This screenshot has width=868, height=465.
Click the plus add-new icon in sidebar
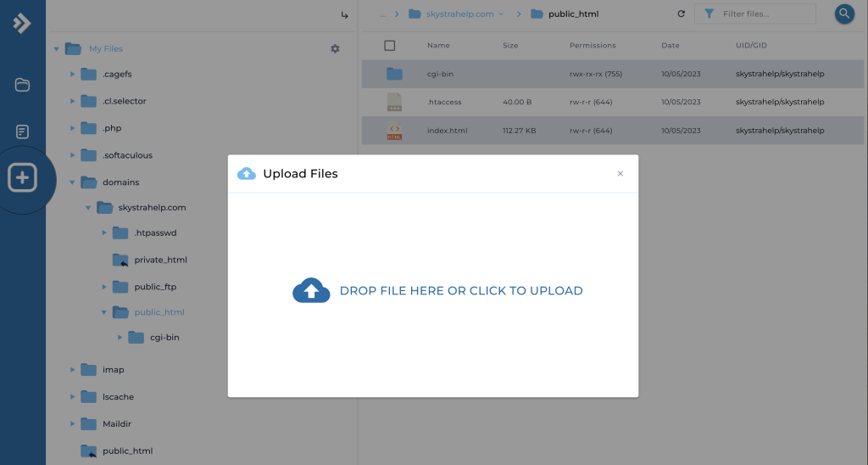(23, 178)
